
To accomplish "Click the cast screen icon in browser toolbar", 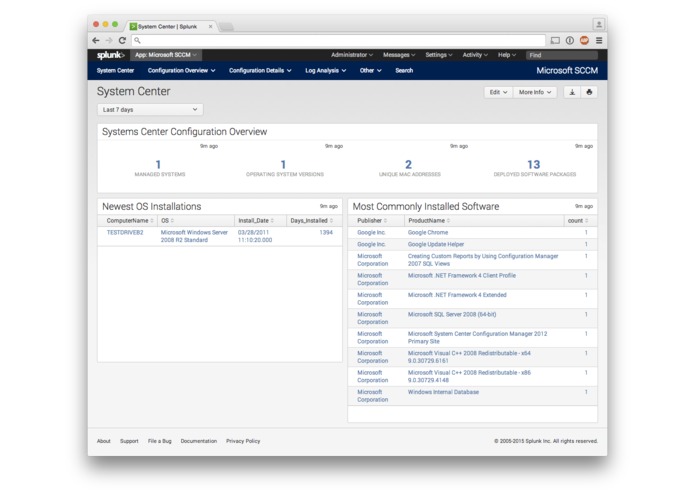I will pos(555,40).
